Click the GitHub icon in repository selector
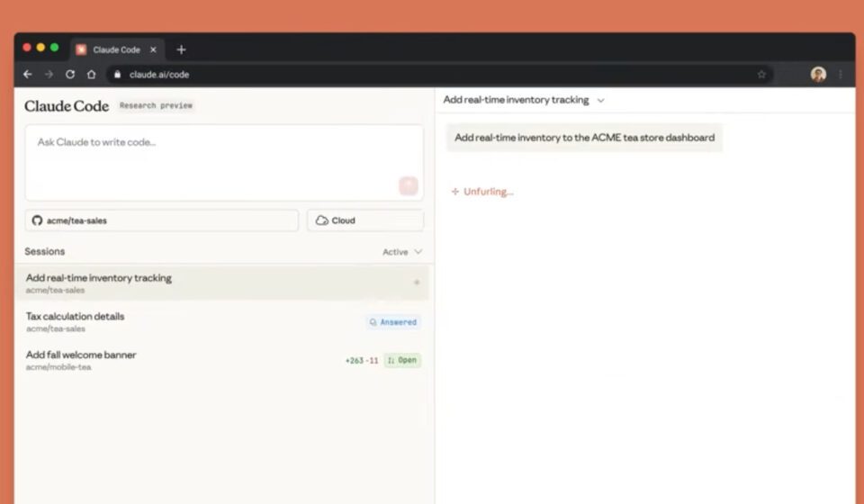Image resolution: width=864 pixels, height=504 pixels. (x=37, y=220)
